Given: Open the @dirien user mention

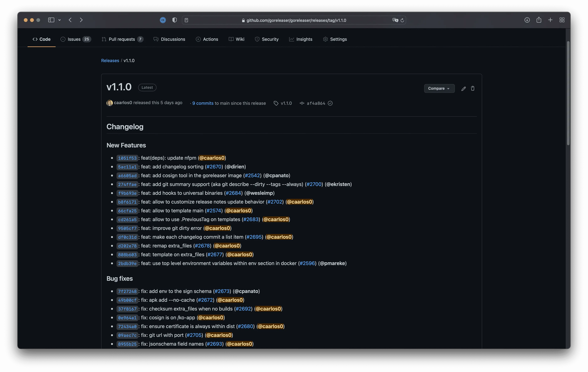Looking at the screenshot, I should pyautogui.click(x=235, y=167).
